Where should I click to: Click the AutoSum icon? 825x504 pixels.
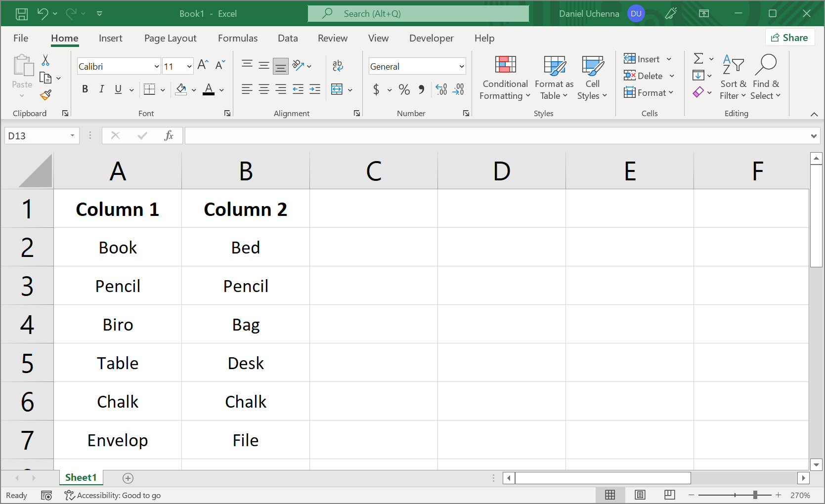(x=699, y=58)
